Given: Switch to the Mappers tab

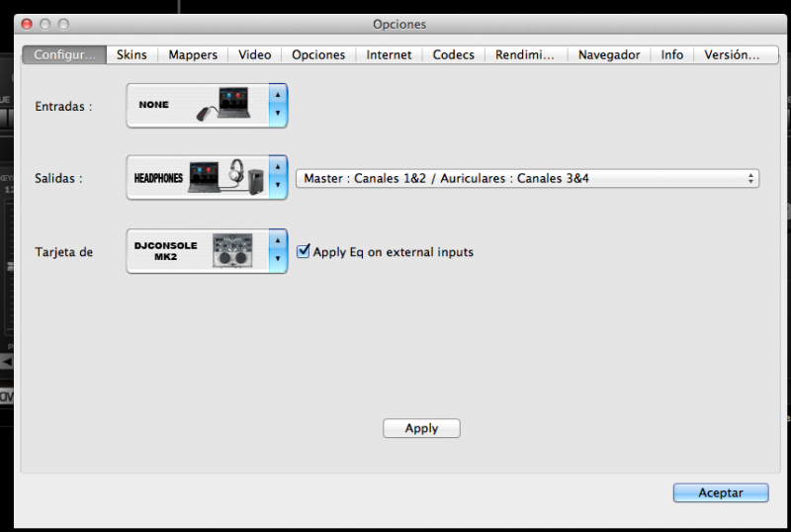Looking at the screenshot, I should [x=193, y=54].
